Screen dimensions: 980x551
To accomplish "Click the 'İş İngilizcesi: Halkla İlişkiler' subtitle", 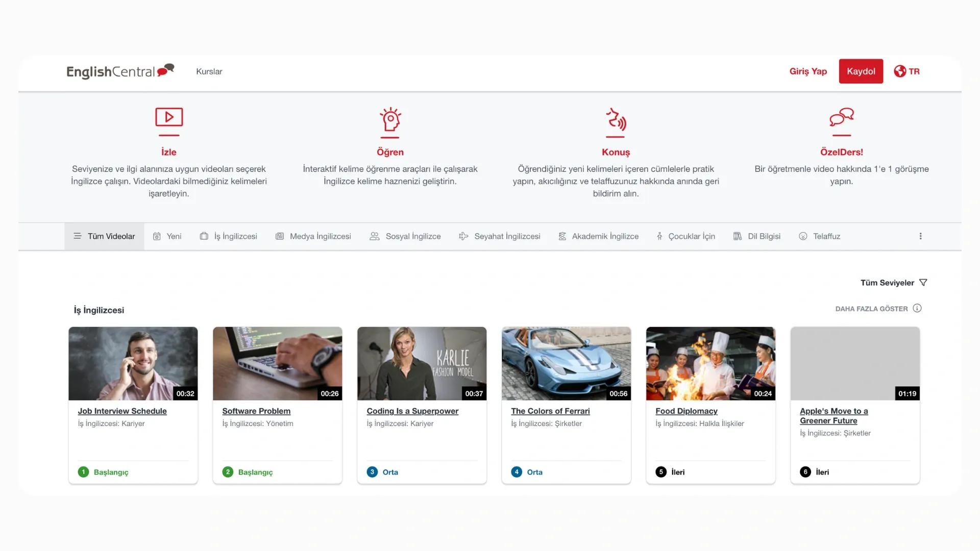I will (x=700, y=423).
